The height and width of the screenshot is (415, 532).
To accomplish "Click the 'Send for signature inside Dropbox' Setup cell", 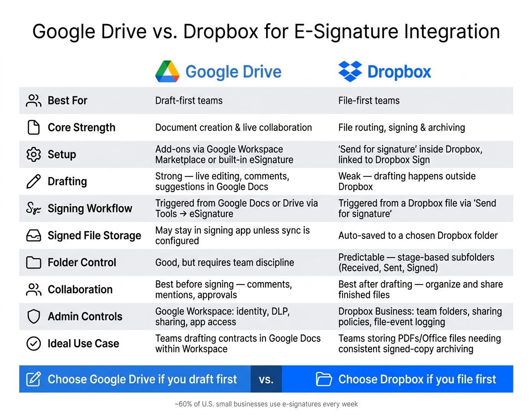I will tap(410, 155).
